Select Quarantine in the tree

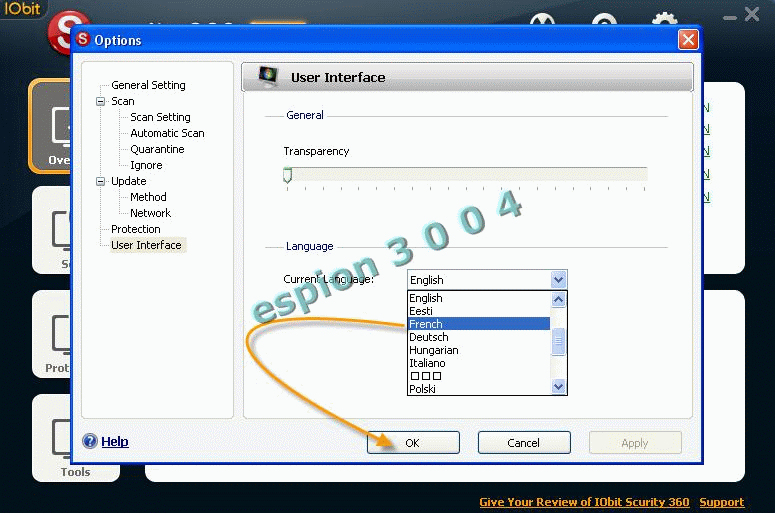point(157,149)
